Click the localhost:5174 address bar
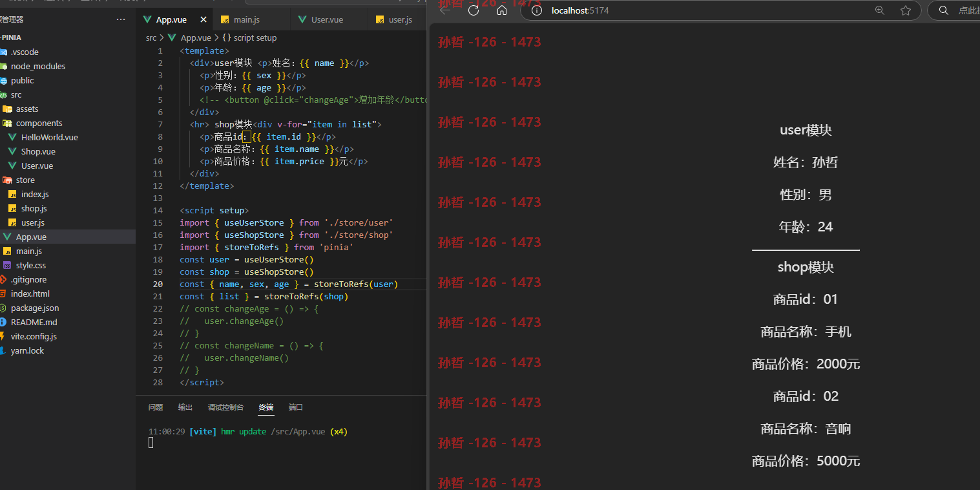The width and height of the screenshot is (980, 490). point(720,10)
